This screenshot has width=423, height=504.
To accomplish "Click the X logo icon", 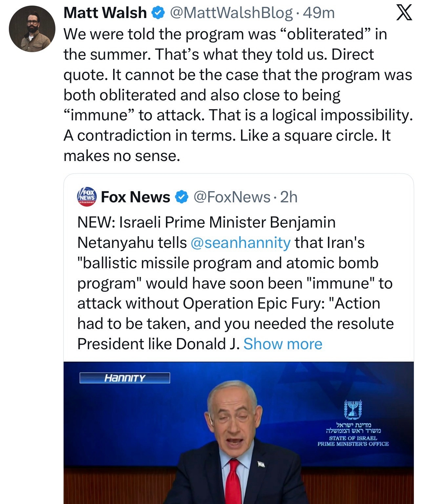I will click(x=404, y=13).
